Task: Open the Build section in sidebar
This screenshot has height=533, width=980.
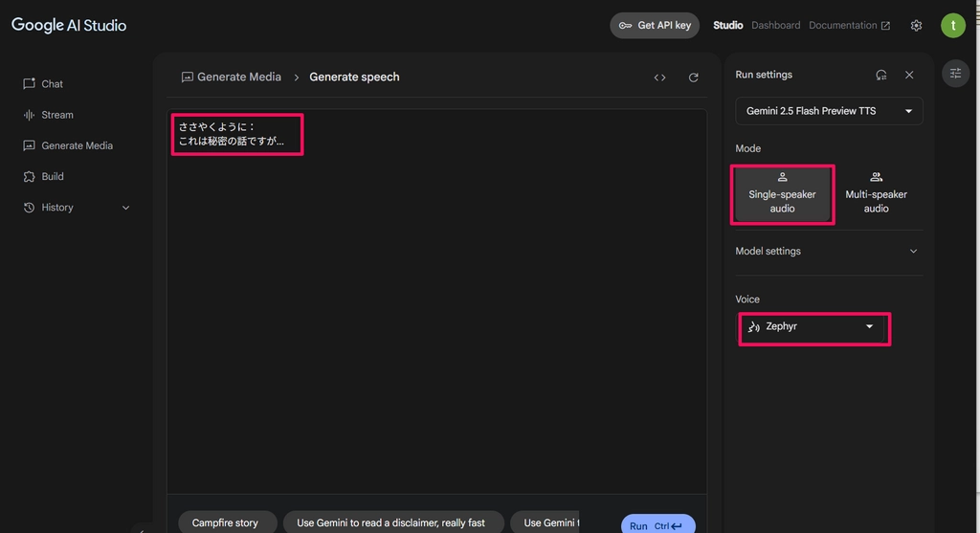Action: coord(44,176)
